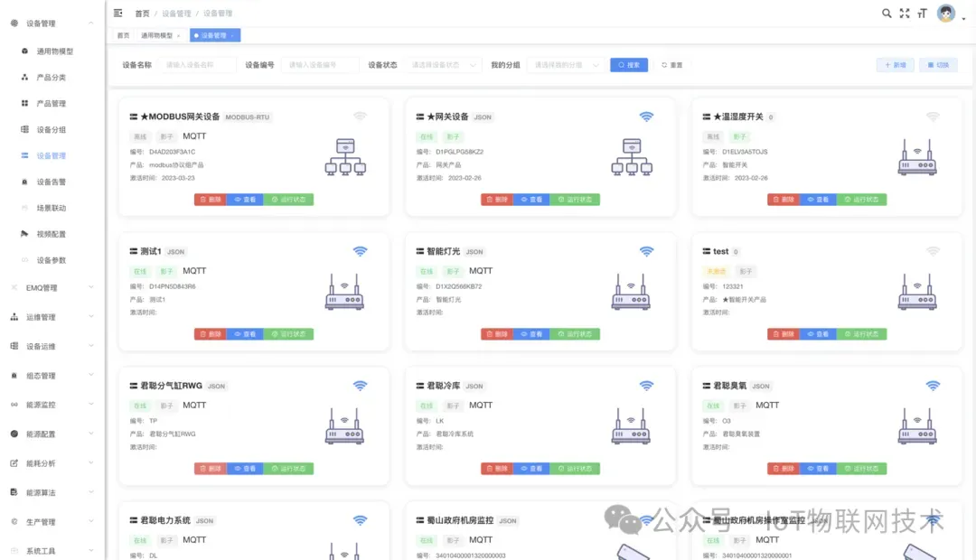Click the 智能灯光 router image
The width and height of the screenshot is (976, 560).
tap(631, 292)
